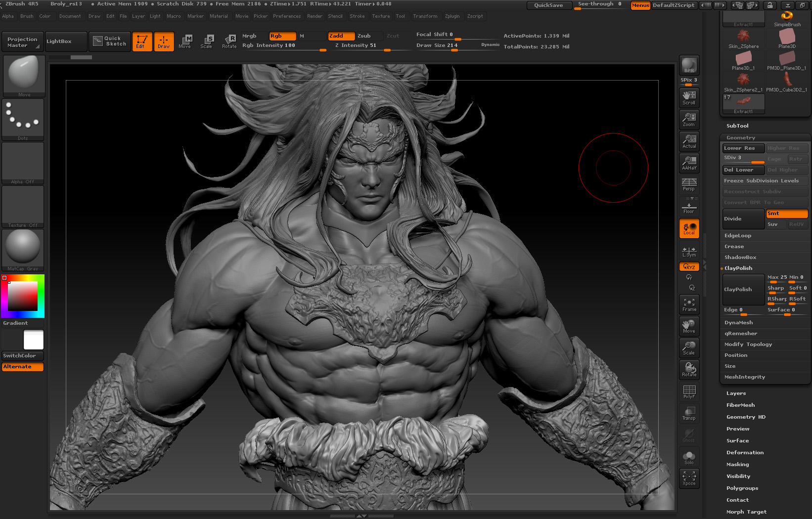
Task: Activate Draw mode in top shelf
Action: pos(164,42)
